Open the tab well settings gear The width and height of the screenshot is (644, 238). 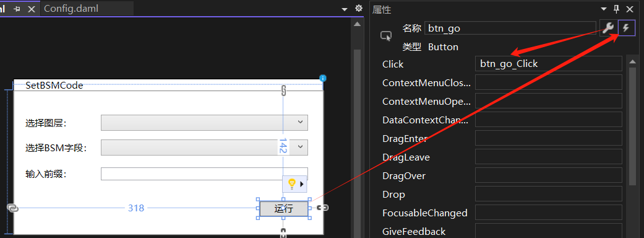(x=359, y=8)
